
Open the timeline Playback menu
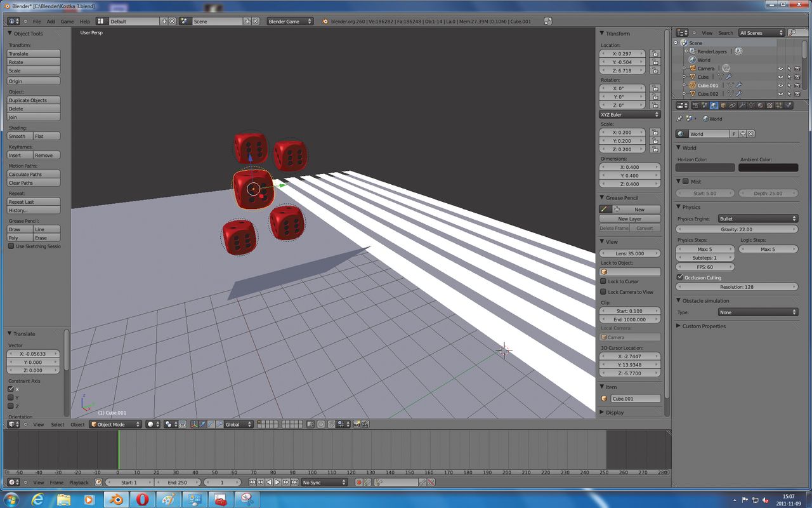pyautogui.click(x=79, y=483)
